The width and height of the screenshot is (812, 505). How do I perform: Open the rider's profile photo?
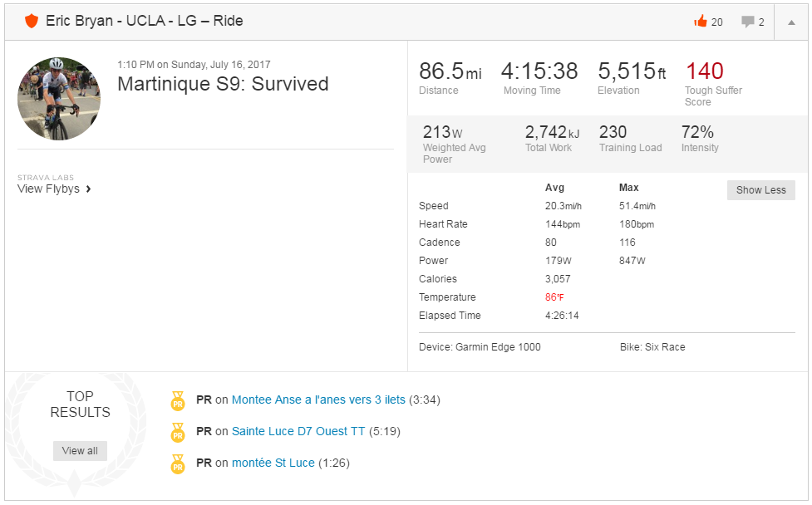[59, 99]
